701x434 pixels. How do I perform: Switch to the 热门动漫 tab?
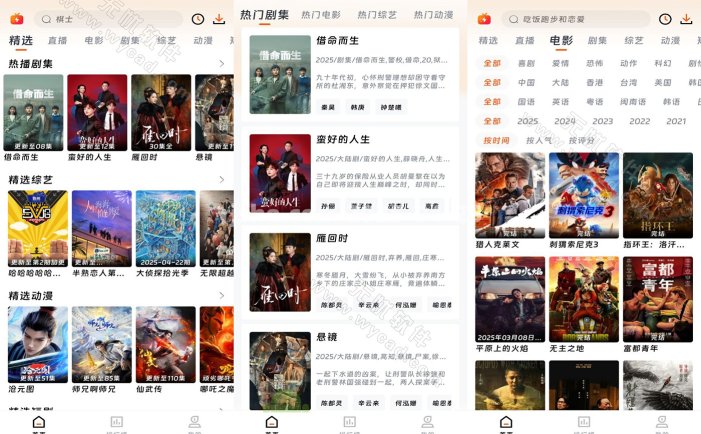tap(433, 15)
